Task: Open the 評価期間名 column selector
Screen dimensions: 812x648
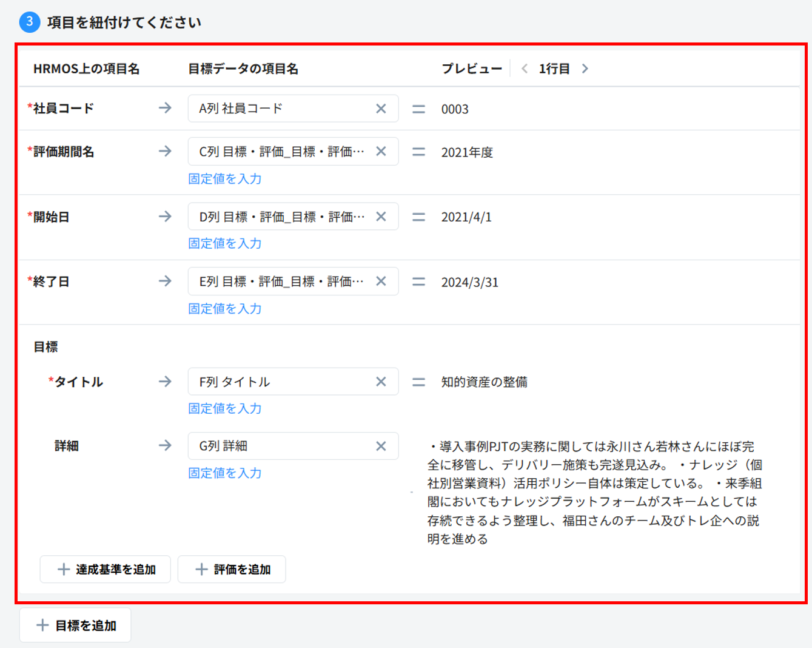Action: point(282,152)
